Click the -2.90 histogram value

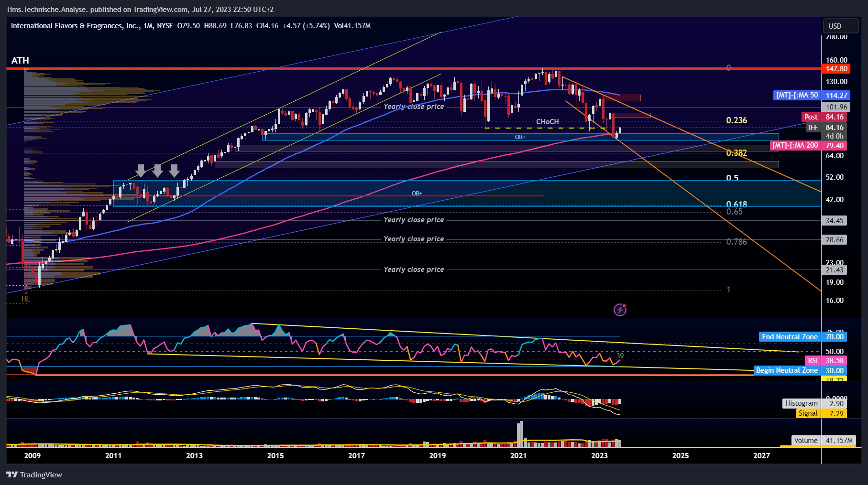[x=834, y=403]
